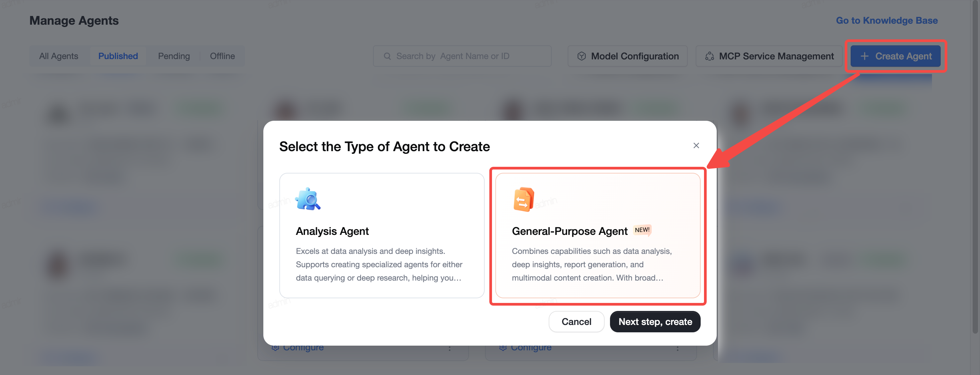Click the MCP Service Management icon
This screenshot has width=980, height=375.
709,56
